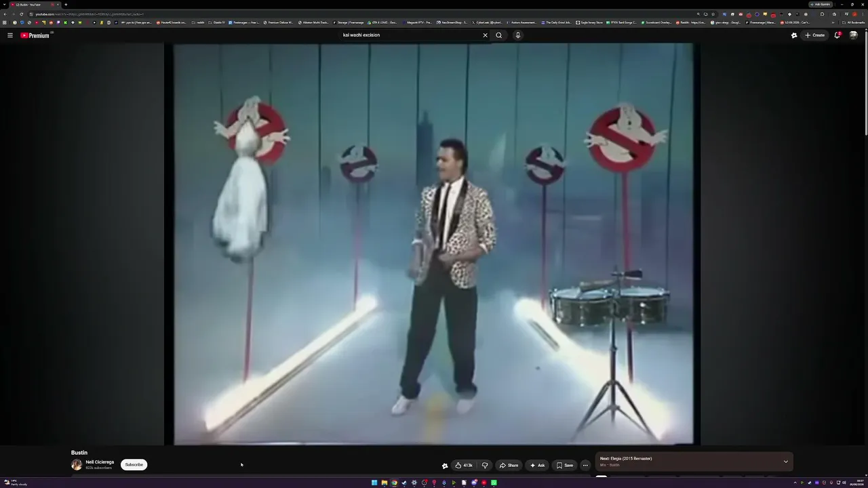
Task: Open a new browser tab
Action: click(x=65, y=5)
